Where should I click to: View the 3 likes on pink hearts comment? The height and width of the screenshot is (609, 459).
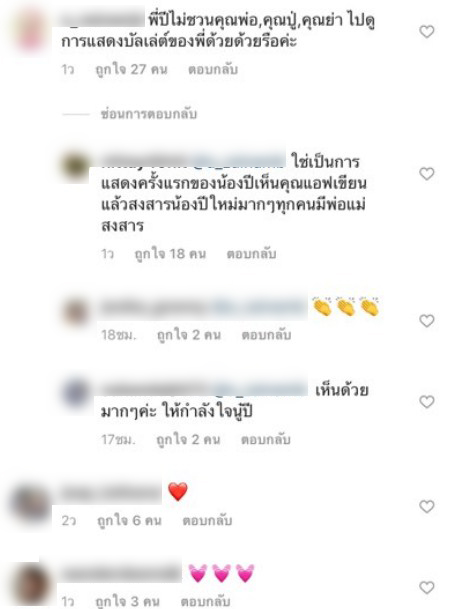[x=128, y=601]
